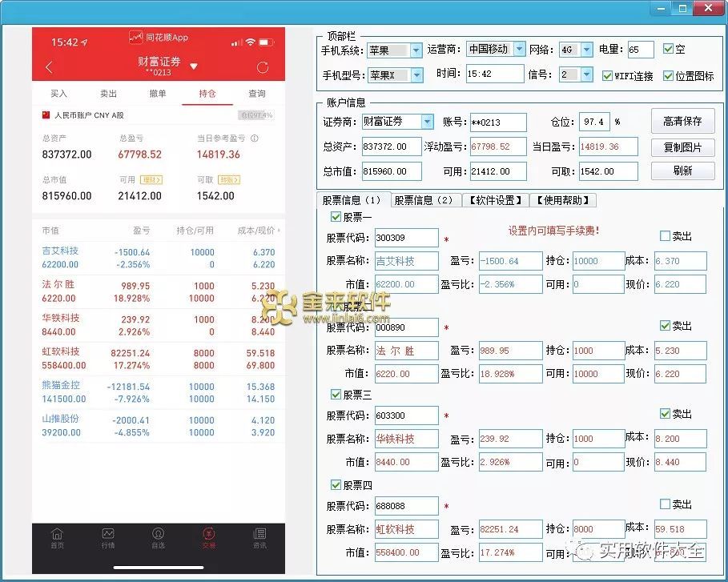The width and height of the screenshot is (728, 582).
Task: Open the 信号 signal strength dropdown
Action: click(x=587, y=74)
